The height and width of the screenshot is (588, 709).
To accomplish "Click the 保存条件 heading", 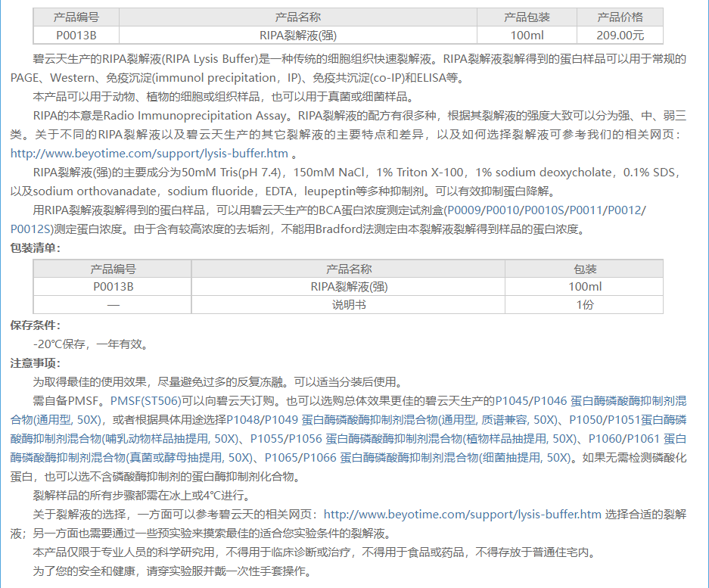I will point(36,325).
